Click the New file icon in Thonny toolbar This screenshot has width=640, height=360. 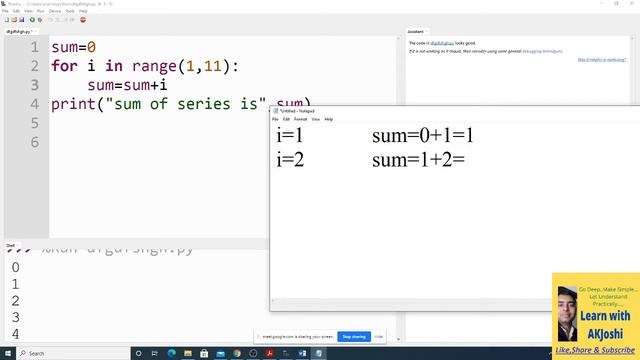7,20
